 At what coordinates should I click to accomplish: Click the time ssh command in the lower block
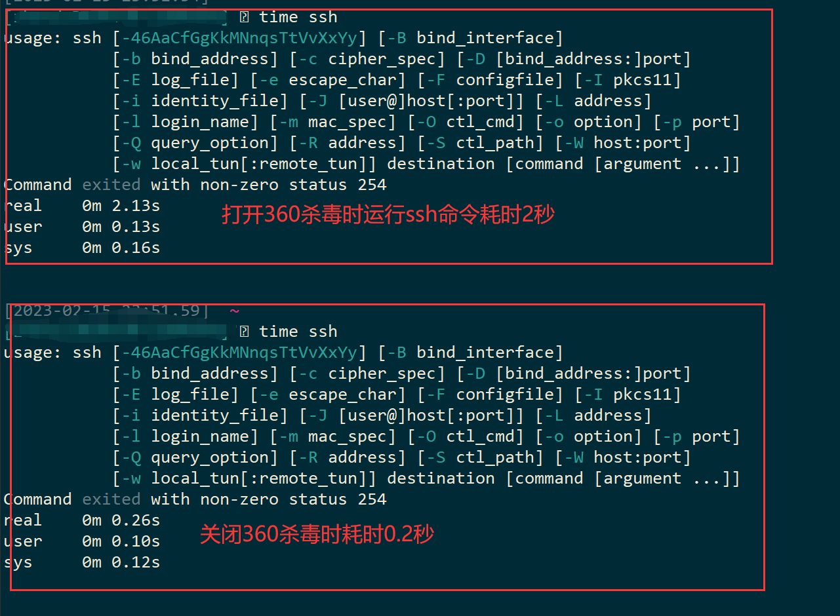[298, 332]
